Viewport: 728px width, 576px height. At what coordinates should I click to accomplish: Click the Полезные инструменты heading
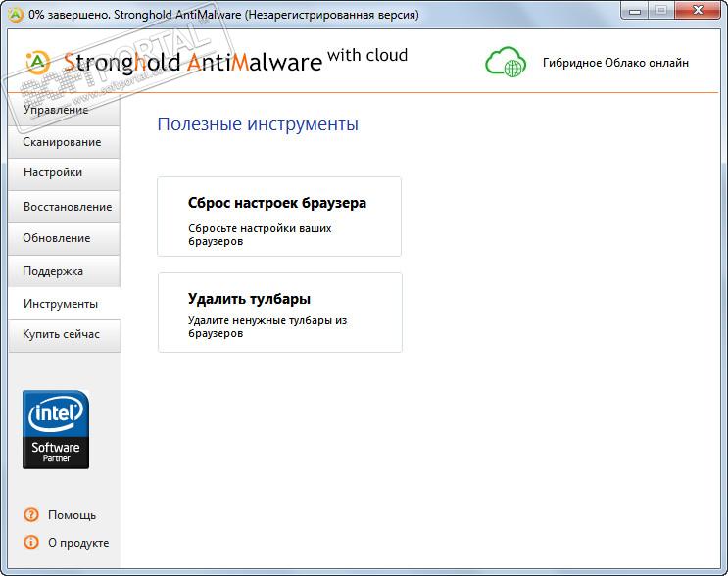(258, 124)
